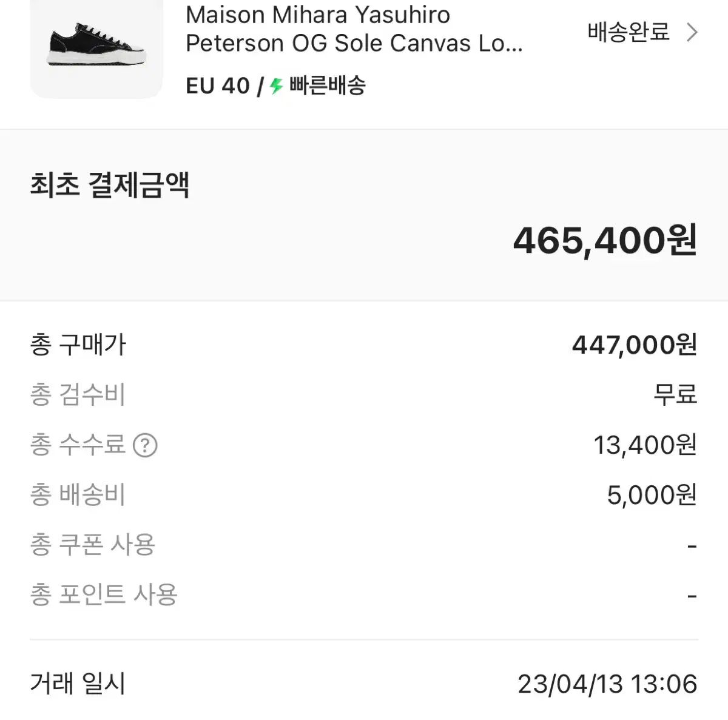The width and height of the screenshot is (728, 720).
Task: Select the 총 배송비 shipping fee label
Action: pos(78,496)
